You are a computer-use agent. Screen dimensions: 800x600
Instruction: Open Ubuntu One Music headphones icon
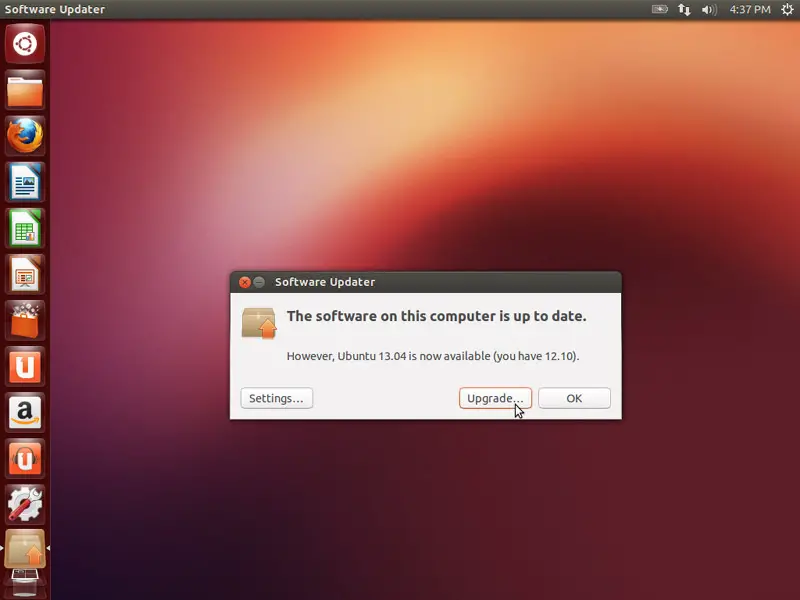25,459
